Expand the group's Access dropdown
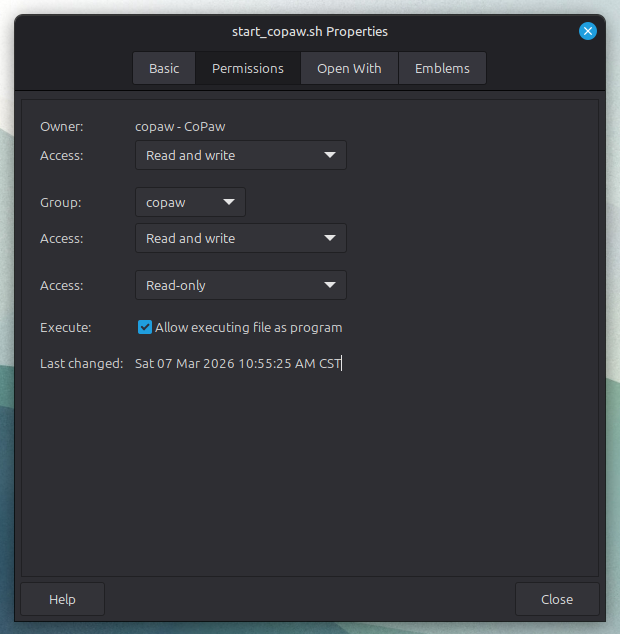The height and width of the screenshot is (634, 620). pos(240,239)
